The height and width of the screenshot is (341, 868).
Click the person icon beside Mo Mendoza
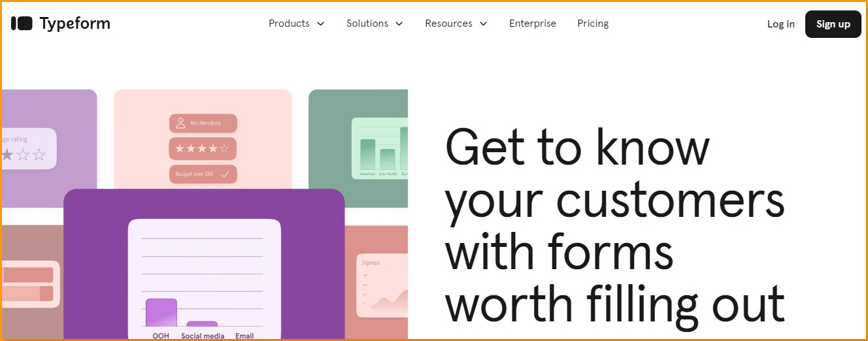[x=180, y=123]
